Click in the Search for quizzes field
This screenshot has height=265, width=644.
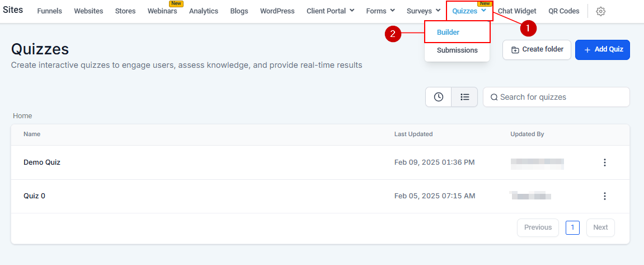[x=556, y=97]
